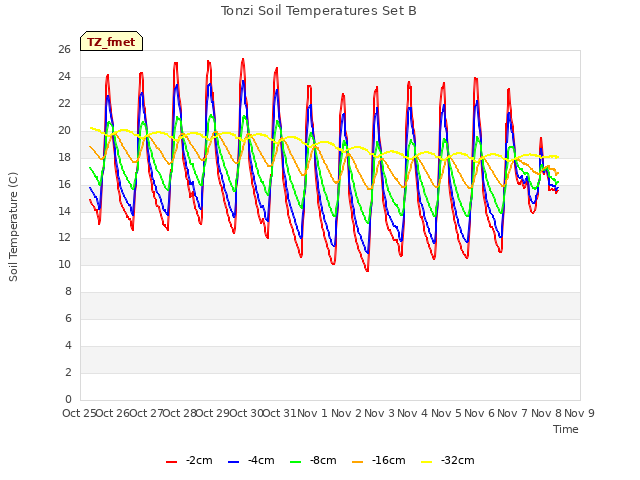Click the 20 y-axis tick label
The height and width of the screenshot is (480, 640).
click(x=64, y=131)
